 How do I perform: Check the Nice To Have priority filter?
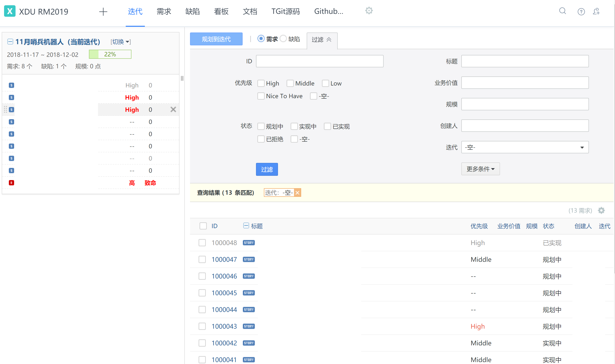click(x=261, y=96)
